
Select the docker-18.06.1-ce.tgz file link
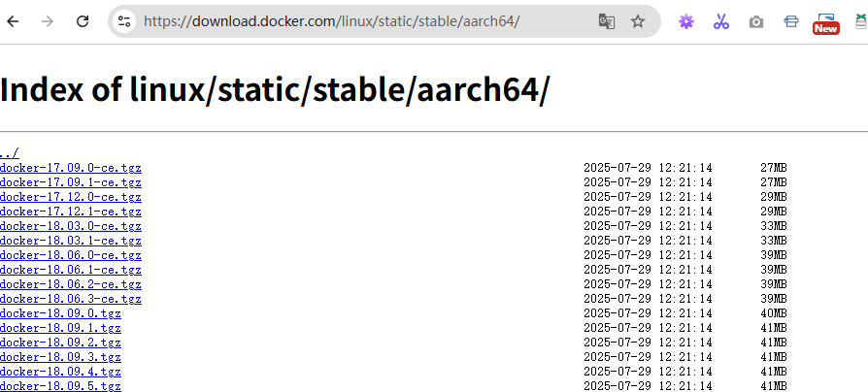pos(71,270)
